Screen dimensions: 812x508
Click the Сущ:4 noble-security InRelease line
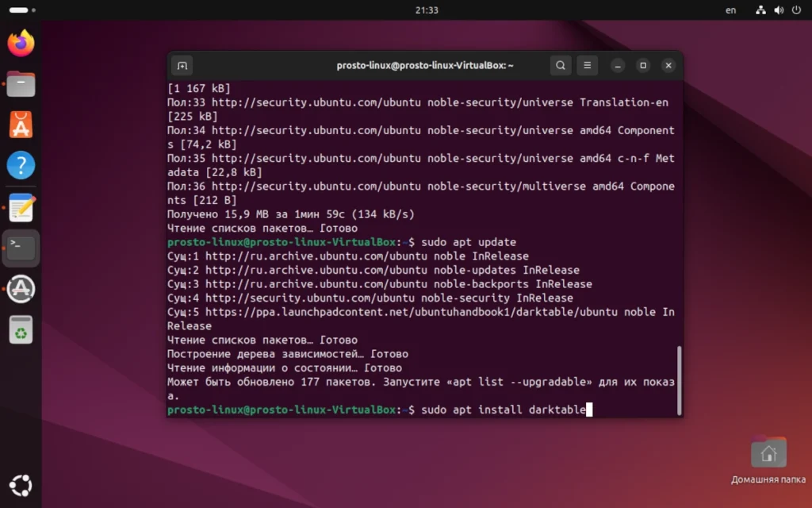click(370, 298)
